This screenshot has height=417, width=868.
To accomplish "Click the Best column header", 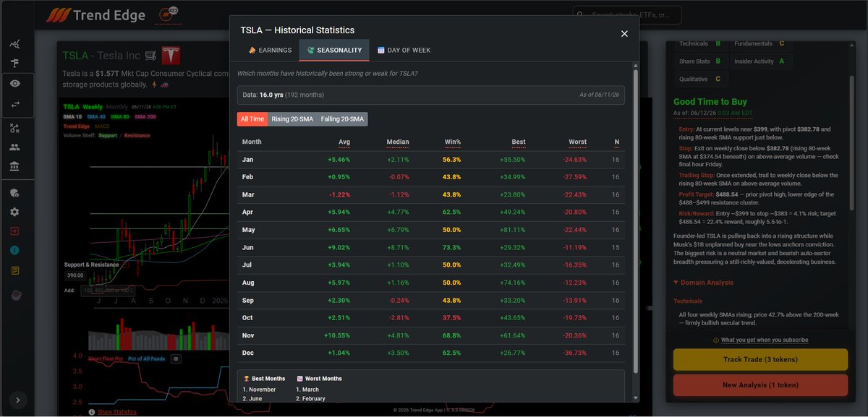I will [518, 142].
